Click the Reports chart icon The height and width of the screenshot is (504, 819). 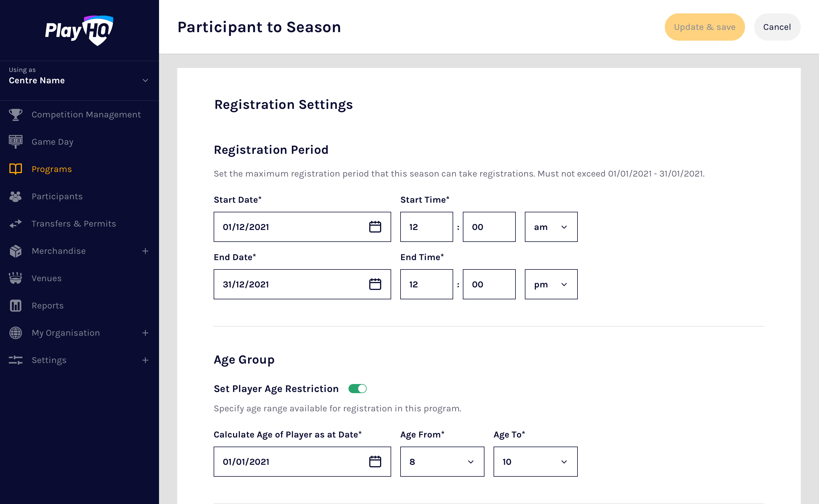(x=15, y=306)
